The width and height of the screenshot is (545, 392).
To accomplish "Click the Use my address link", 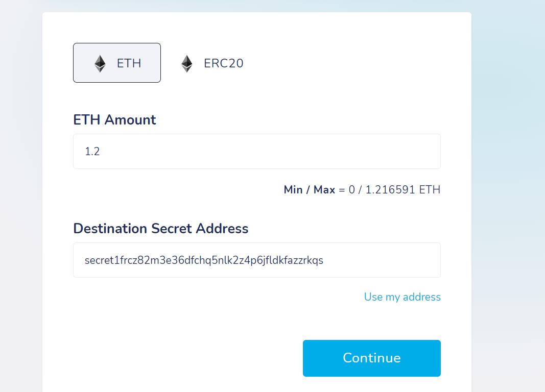I will [x=402, y=297].
